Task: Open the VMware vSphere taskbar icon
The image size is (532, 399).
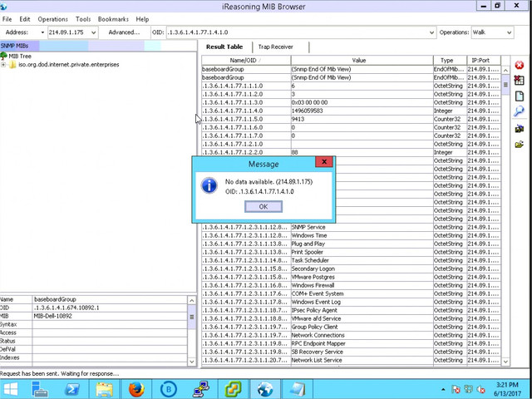Action: tap(233, 389)
